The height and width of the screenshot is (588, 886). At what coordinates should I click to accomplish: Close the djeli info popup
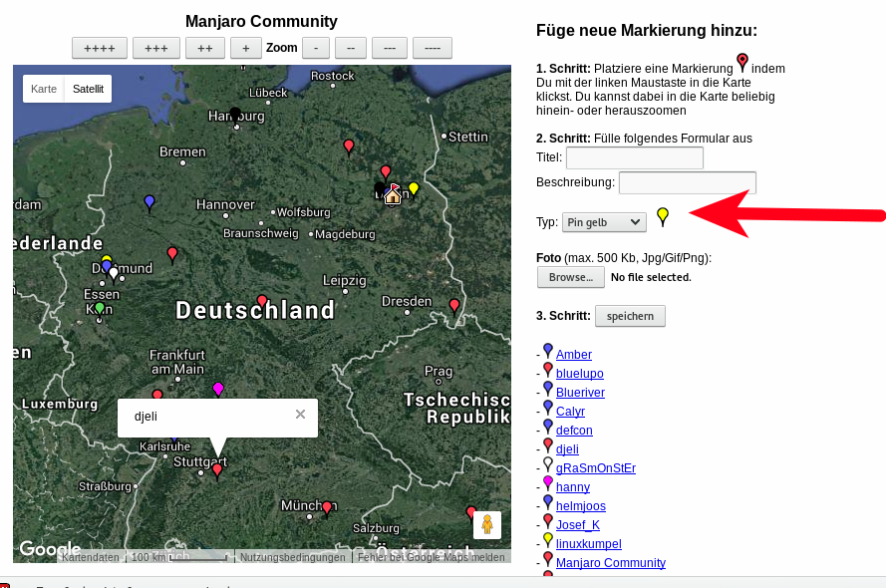[x=300, y=415]
